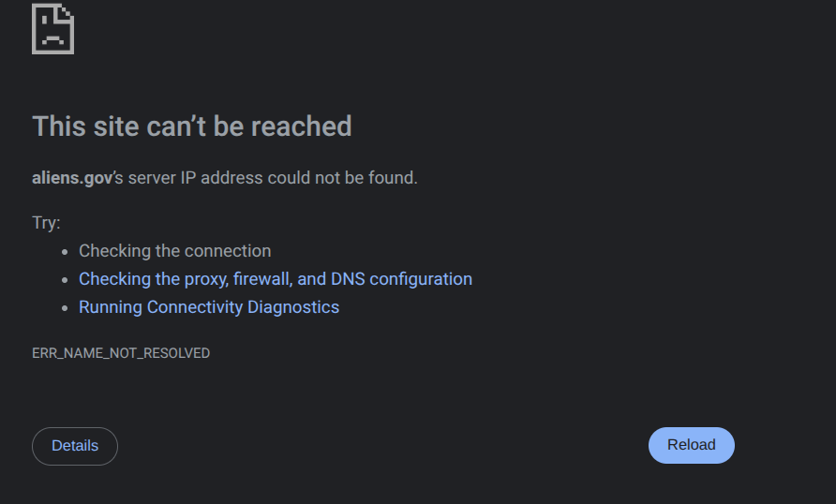Screen dimensions: 836x504
Task: Click the "This site can't be reached" heading
Action: tap(192, 126)
